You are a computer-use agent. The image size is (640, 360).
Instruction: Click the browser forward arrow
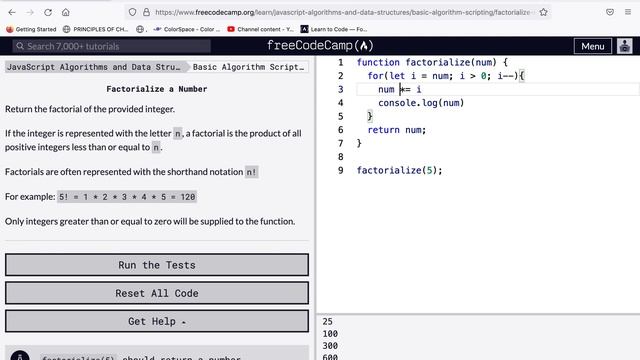30,12
